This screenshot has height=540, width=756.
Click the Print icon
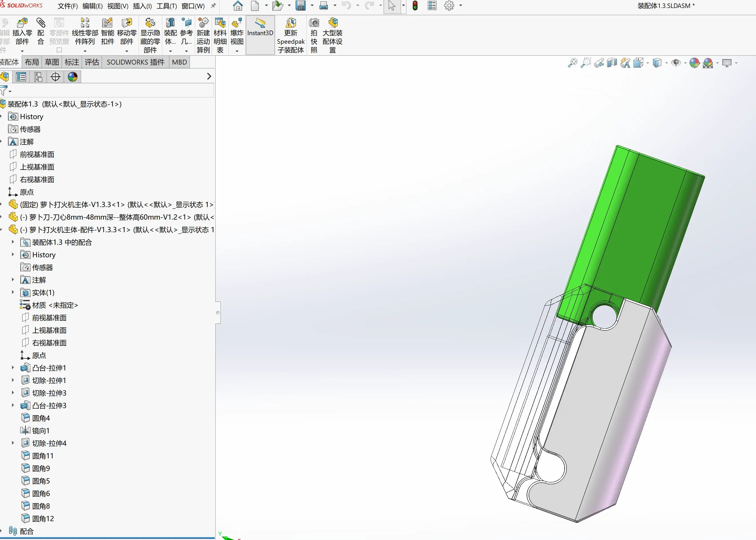[x=324, y=6]
